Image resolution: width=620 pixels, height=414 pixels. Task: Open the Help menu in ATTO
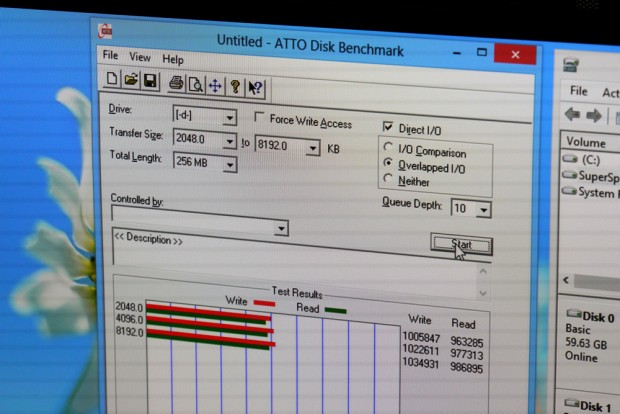click(173, 59)
